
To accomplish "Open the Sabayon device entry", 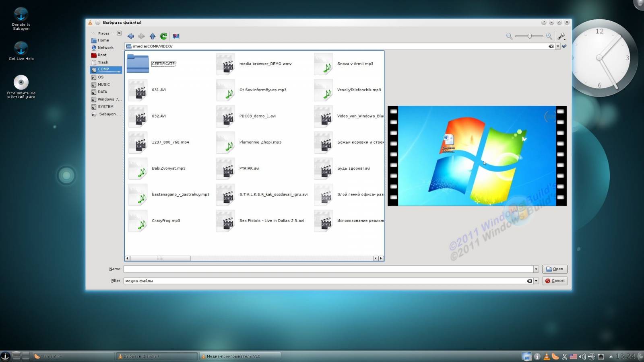I will [x=106, y=114].
